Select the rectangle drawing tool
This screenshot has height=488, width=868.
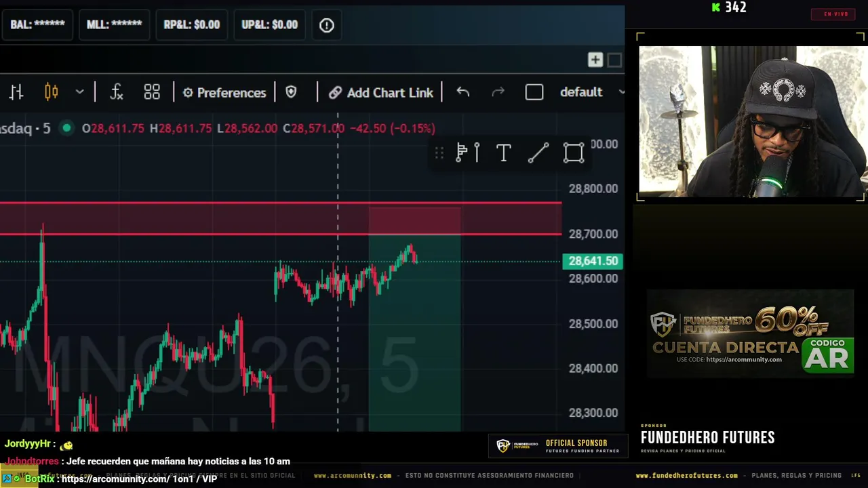point(574,153)
